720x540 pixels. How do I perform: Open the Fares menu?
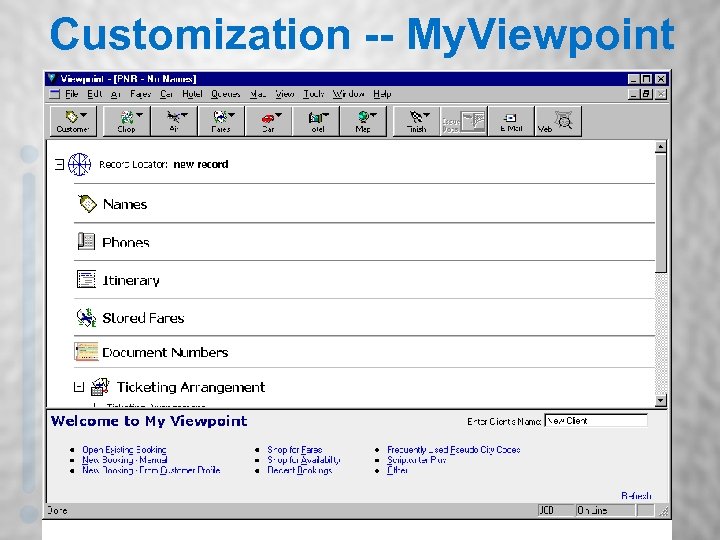coord(141,94)
